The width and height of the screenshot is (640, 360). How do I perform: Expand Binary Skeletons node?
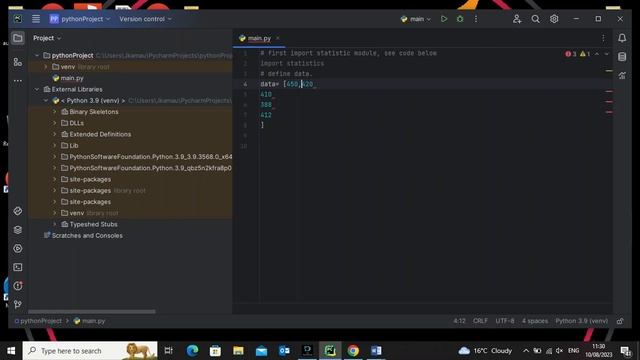pyautogui.click(x=55, y=112)
